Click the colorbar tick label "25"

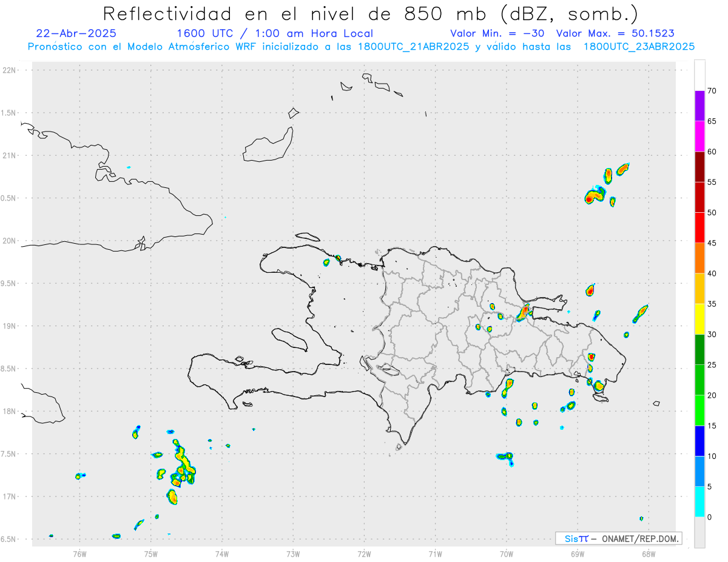(x=713, y=365)
